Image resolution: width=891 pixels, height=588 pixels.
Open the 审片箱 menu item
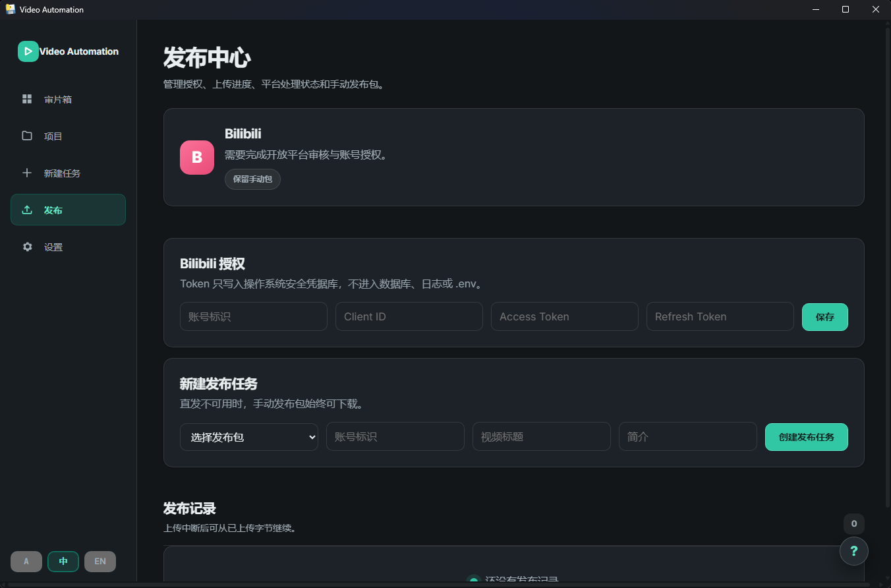(68, 99)
